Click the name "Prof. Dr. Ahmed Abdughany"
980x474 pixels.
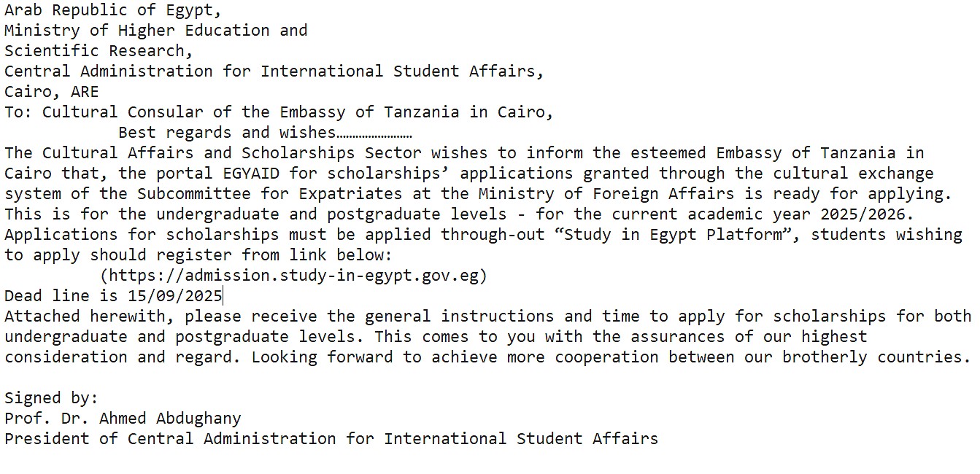point(123,419)
